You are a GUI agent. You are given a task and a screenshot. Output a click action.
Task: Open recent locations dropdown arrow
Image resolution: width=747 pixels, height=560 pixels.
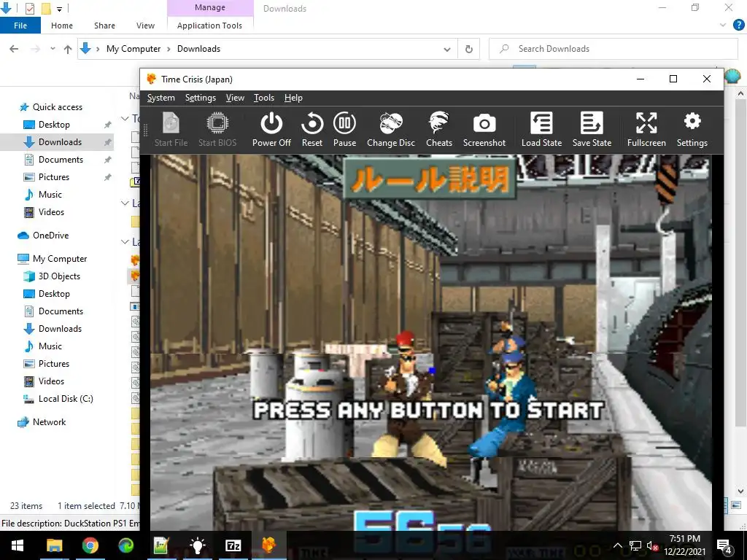(x=53, y=49)
